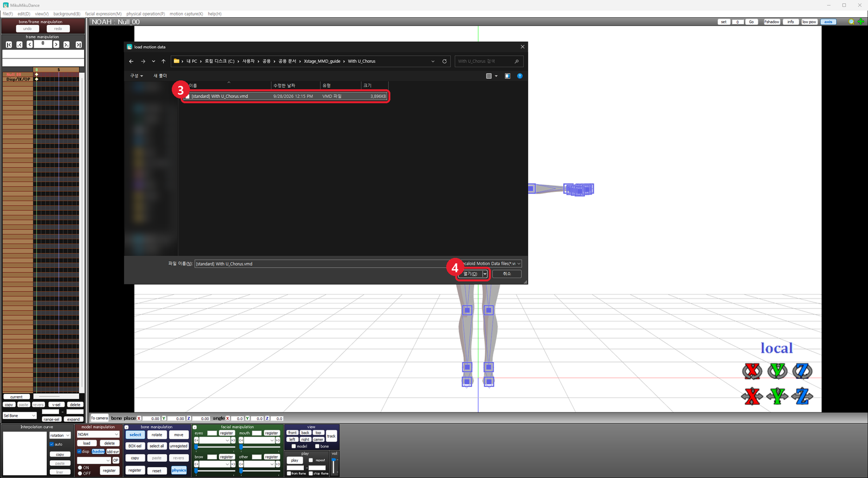868x478 pixels.
Task: Adjust the vol volume slider
Action: [x=334, y=466]
